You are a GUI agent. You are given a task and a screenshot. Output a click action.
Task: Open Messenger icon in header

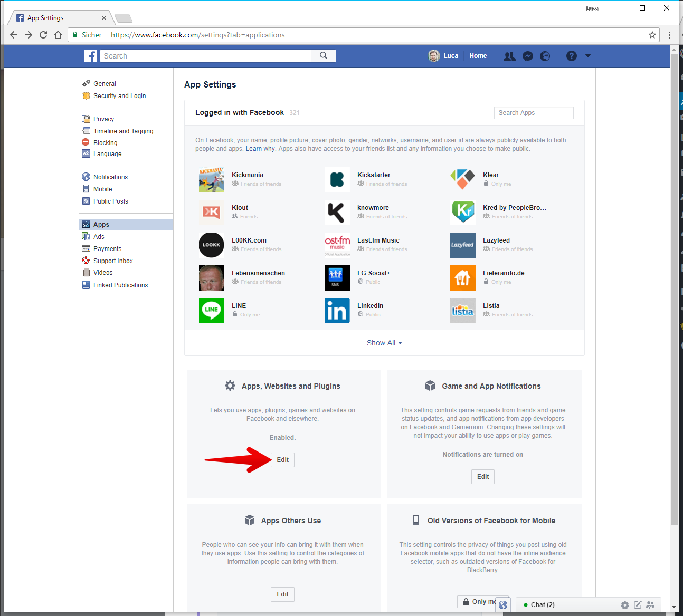coord(527,56)
